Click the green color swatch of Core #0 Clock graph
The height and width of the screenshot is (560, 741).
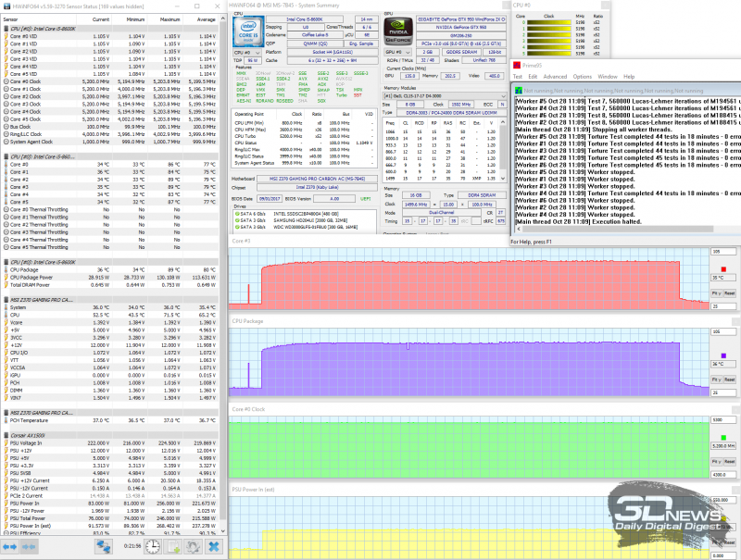tap(723, 438)
